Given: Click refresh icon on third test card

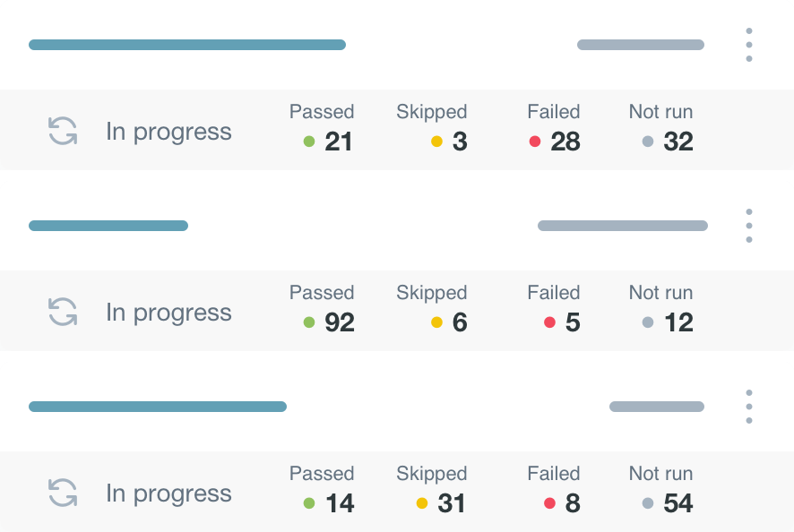Looking at the screenshot, I should (63, 493).
